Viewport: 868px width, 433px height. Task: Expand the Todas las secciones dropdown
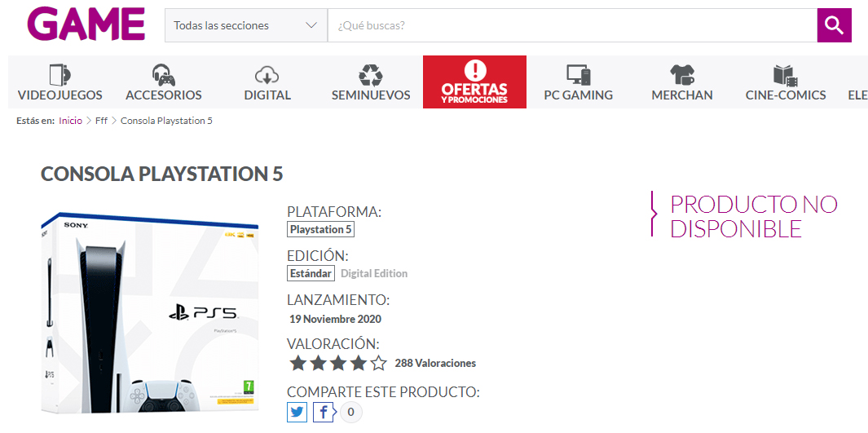click(x=246, y=25)
